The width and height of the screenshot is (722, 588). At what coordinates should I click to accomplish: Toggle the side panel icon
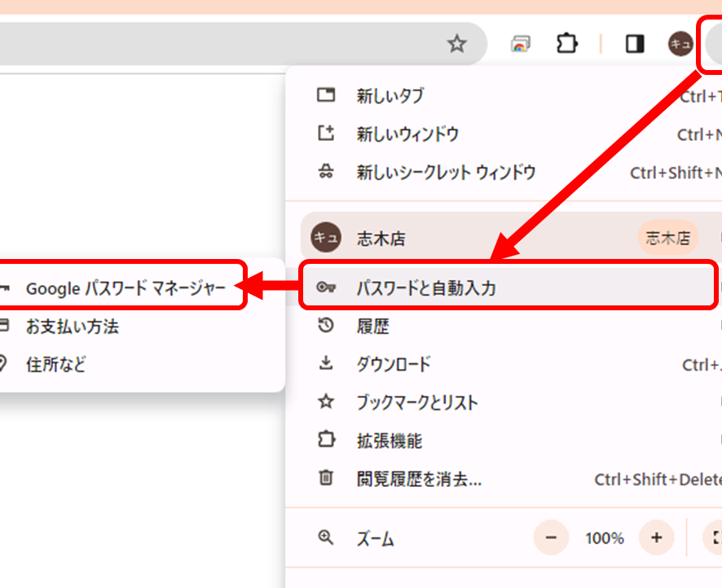tap(635, 44)
